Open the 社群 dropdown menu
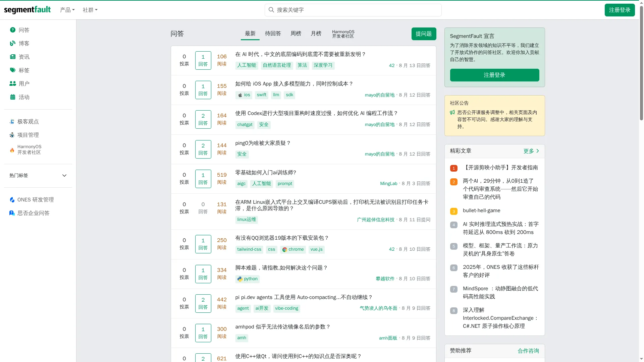Screen dimensions: 644x362 pos(90,10)
